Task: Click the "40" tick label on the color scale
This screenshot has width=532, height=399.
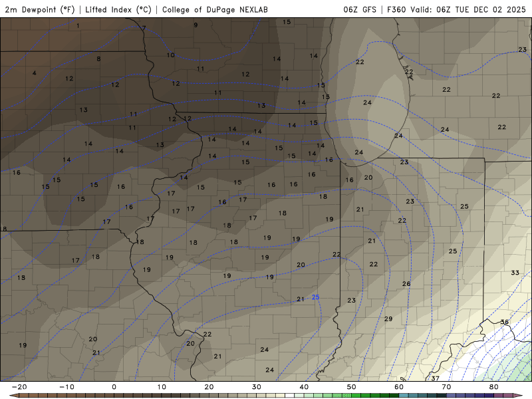Action: pyautogui.click(x=304, y=387)
